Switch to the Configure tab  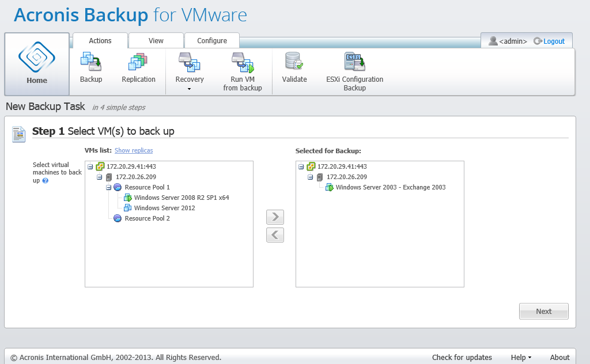click(212, 41)
